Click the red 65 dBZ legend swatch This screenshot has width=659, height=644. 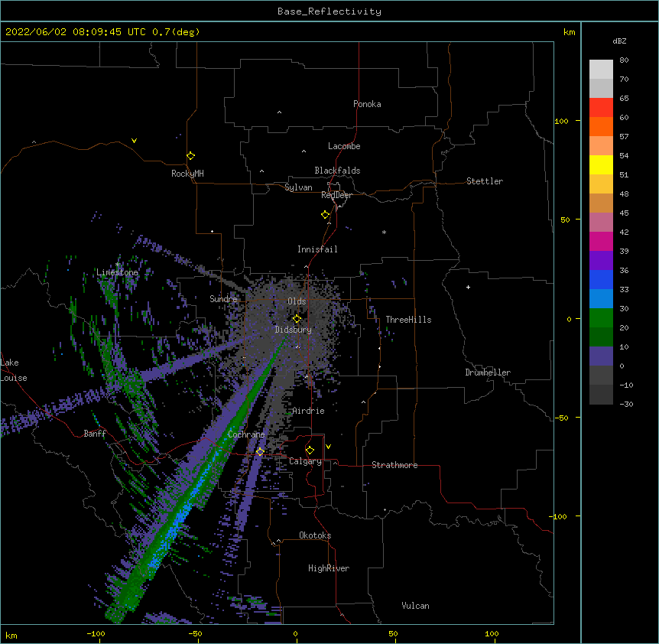tap(601, 108)
